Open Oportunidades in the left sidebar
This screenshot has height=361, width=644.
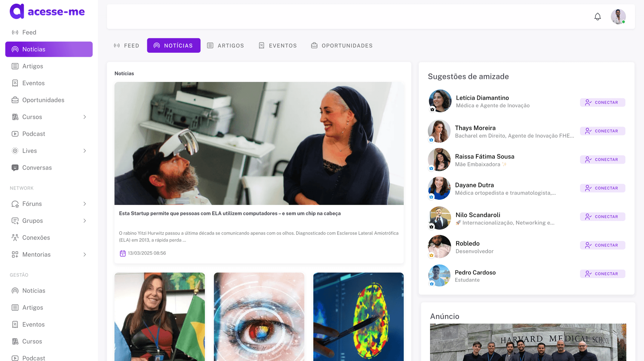(x=43, y=100)
